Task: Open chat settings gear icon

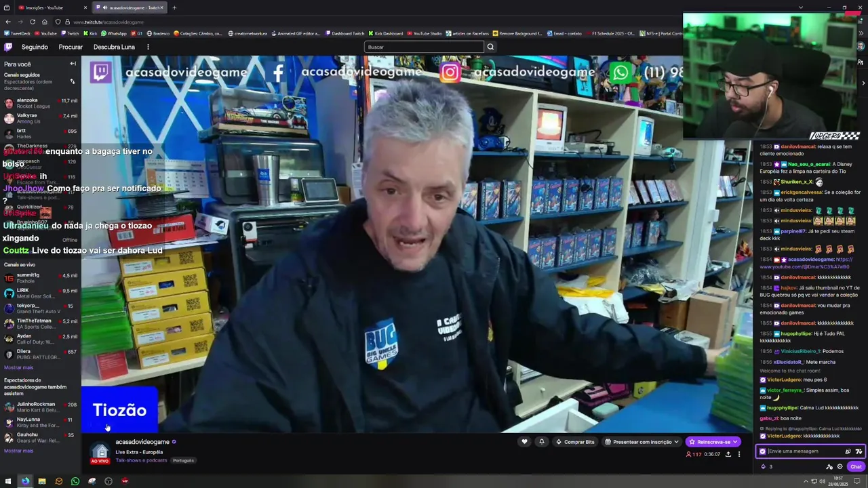Action: 840,466
